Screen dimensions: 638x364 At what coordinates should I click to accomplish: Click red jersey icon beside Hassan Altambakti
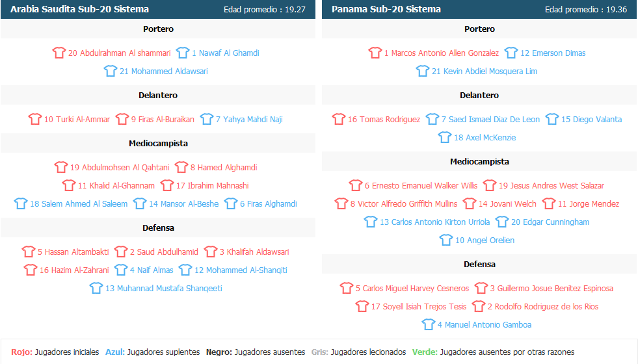(x=29, y=252)
